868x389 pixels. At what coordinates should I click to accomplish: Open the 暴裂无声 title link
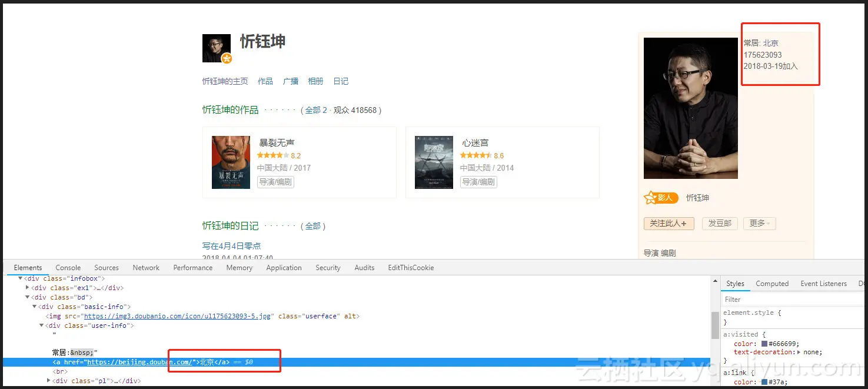click(x=277, y=143)
